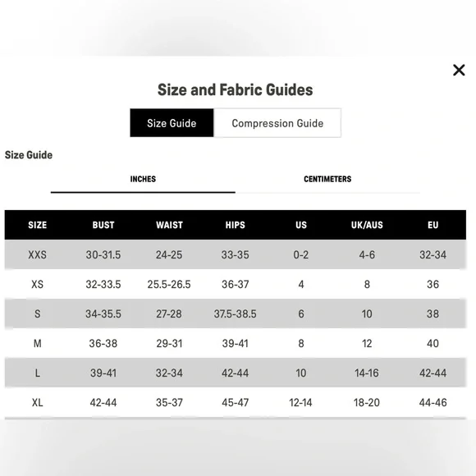Click the SIZE column header
This screenshot has height=476, width=476.
click(37, 225)
